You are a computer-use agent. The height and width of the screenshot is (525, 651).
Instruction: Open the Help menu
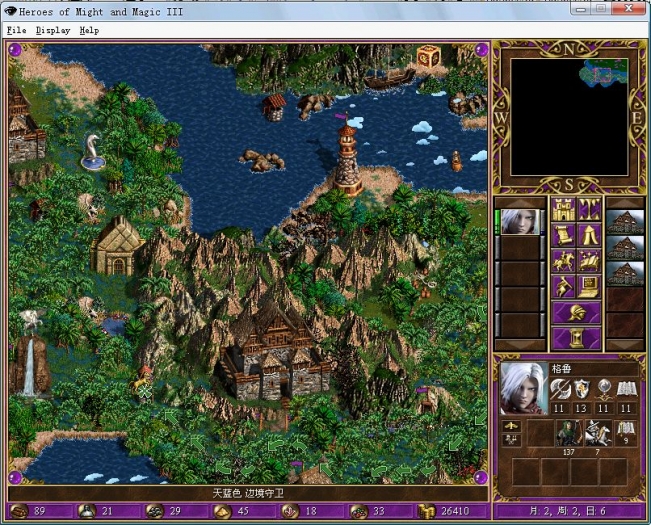pos(89,30)
